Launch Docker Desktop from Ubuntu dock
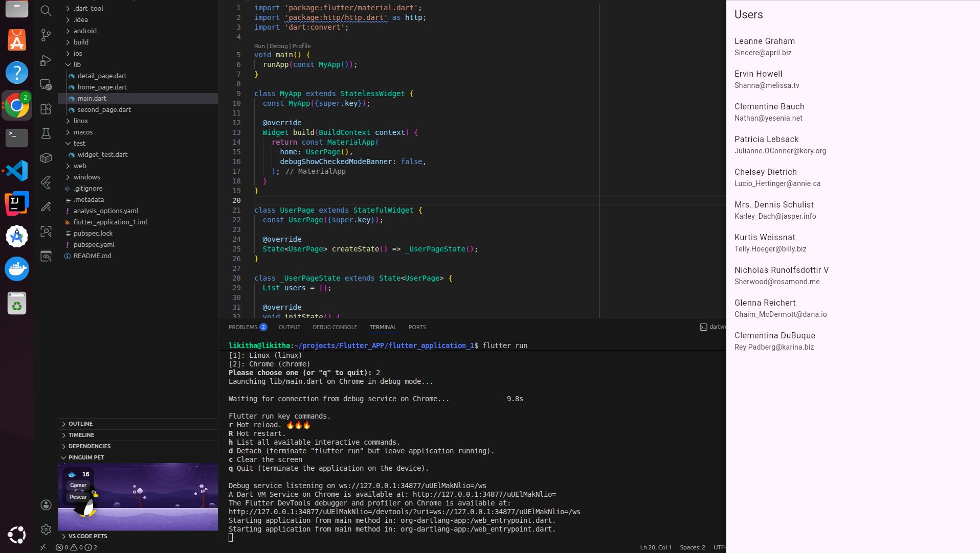The width and height of the screenshot is (980, 553). point(17,269)
